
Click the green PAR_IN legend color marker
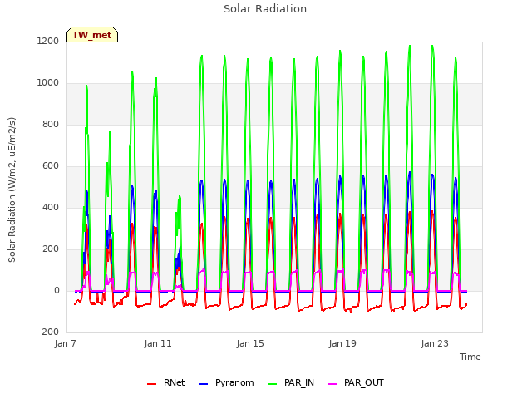[x=272, y=384]
